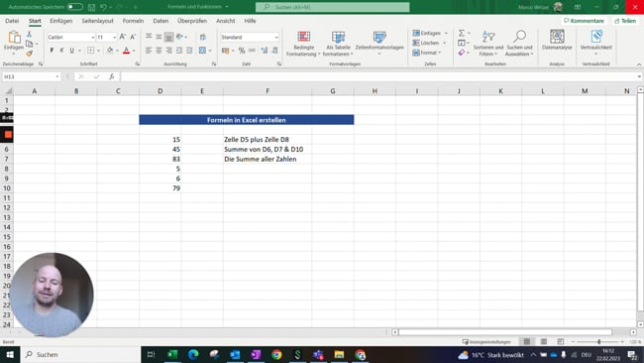Viewport: 644px width, 363px height.
Task: Open Zellenformatvorlagen gallery
Action: point(379,44)
